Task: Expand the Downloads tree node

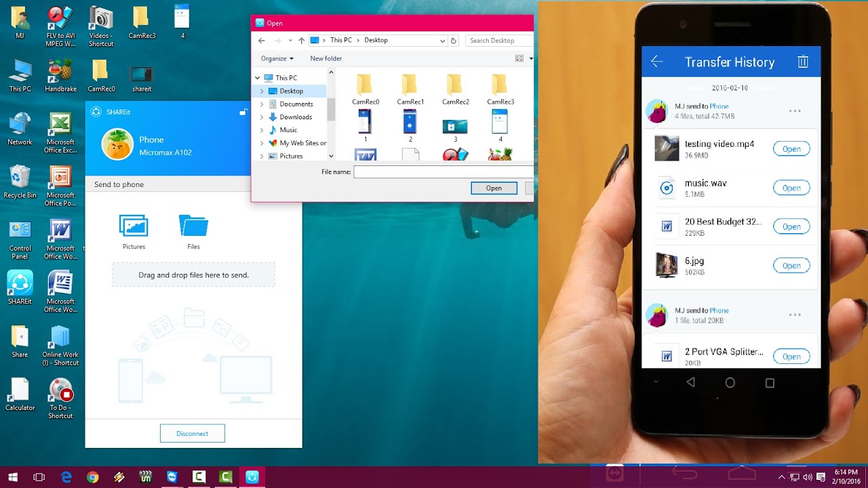Action: [262, 117]
